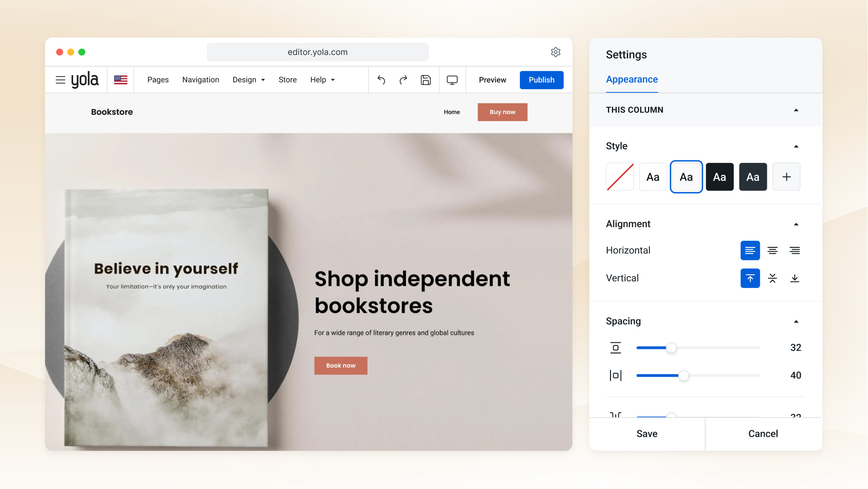Click the Buy now button in header
Image resolution: width=868 pixels, height=489 pixels.
(502, 112)
